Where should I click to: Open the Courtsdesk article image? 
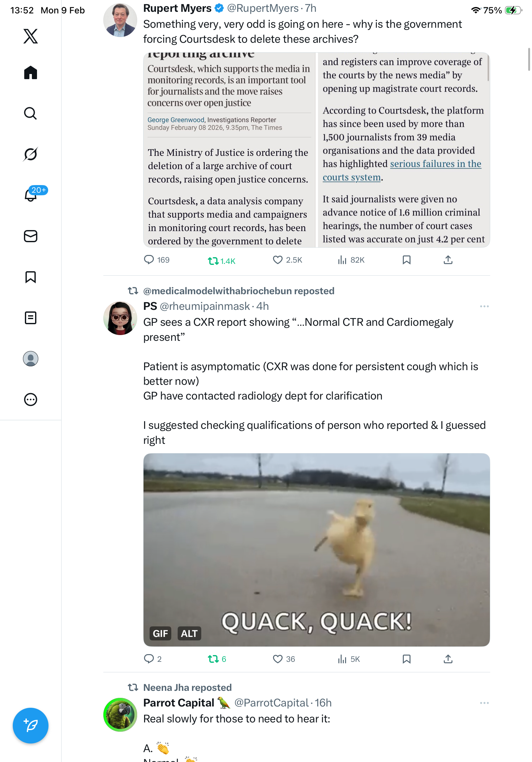coord(316,150)
